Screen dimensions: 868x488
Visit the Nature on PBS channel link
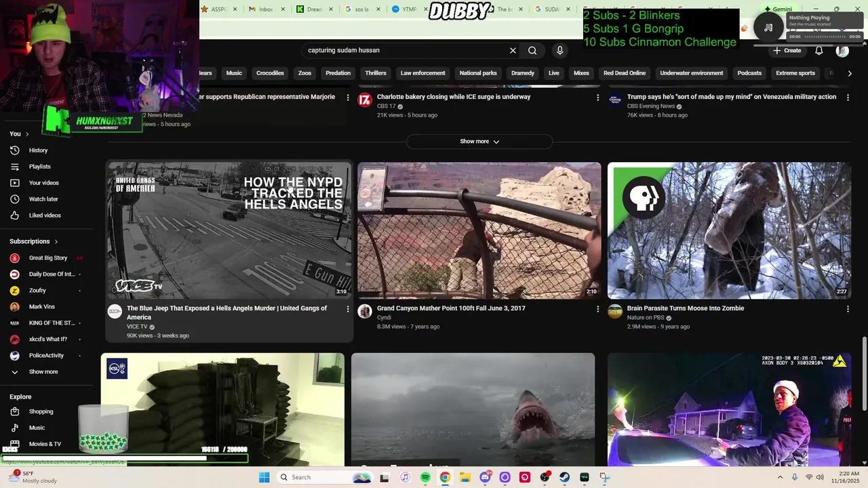point(646,318)
